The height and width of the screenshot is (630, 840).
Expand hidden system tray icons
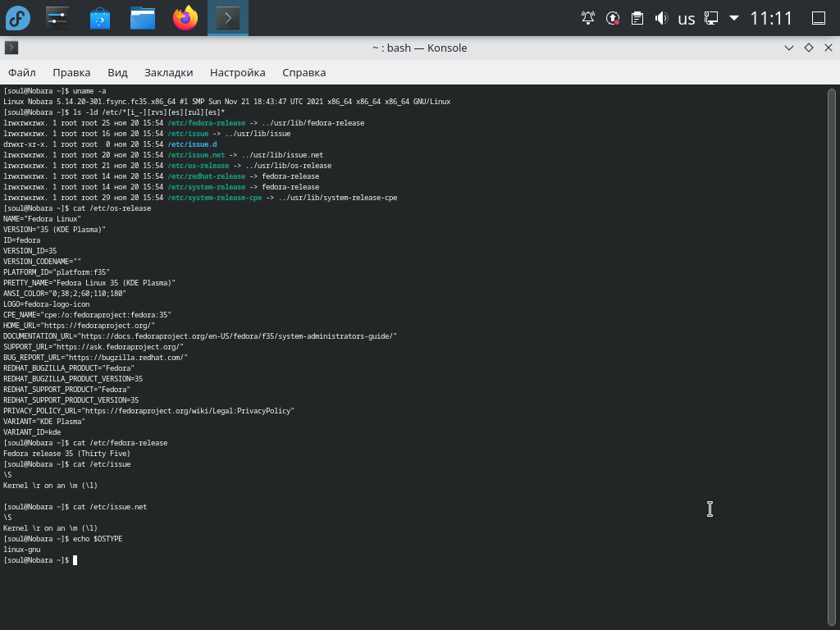pos(734,18)
